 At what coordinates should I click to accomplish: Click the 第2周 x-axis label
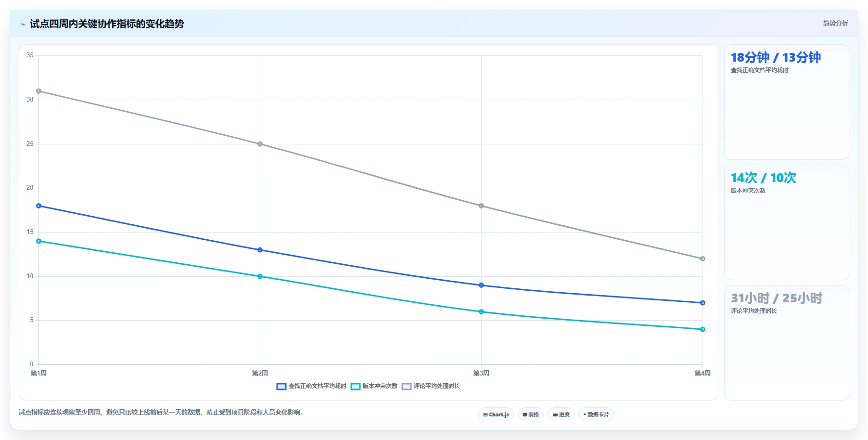(260, 373)
